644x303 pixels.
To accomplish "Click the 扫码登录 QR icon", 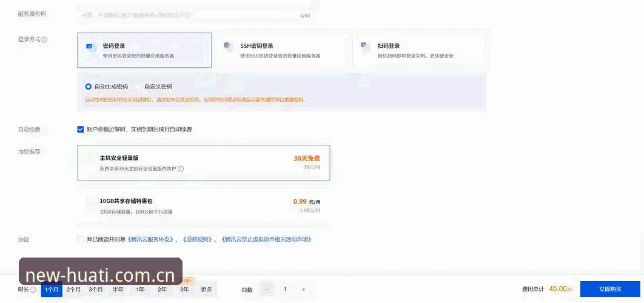I will 365,47.
